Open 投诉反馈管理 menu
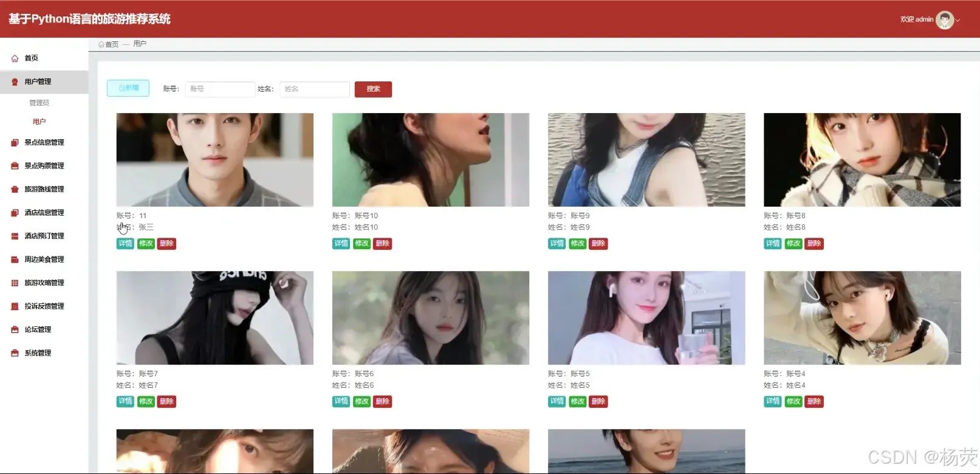This screenshot has height=474, width=980. pos(44,306)
